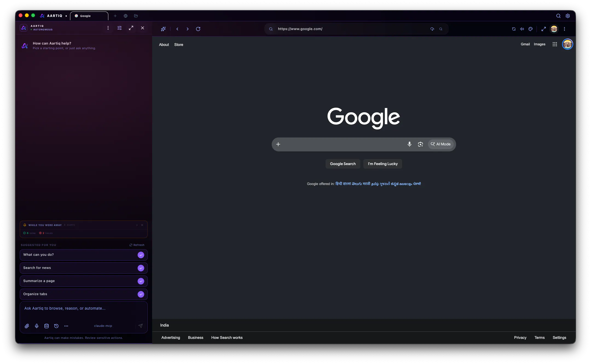Open the Gmail link
Screen dimensions: 591x364
525,44
